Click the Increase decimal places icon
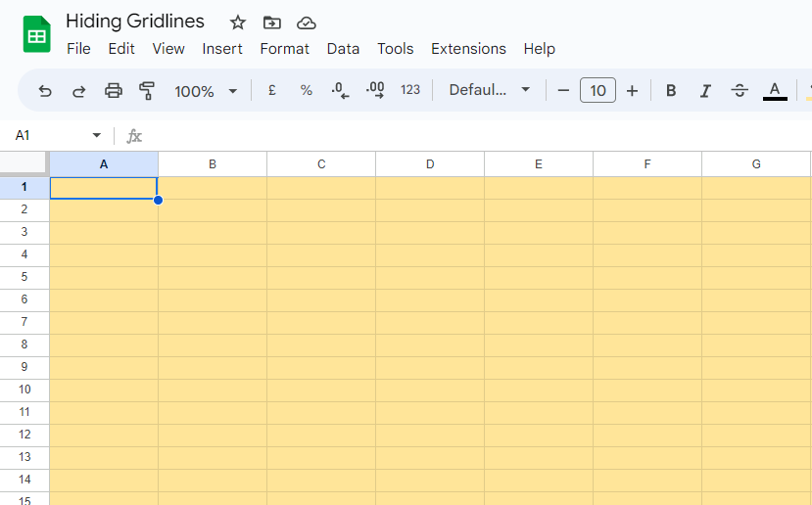 [x=375, y=90]
